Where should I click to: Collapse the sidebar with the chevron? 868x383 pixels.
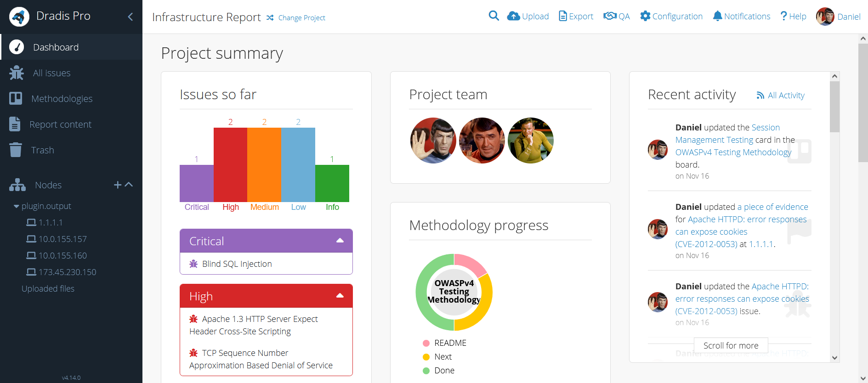(x=130, y=17)
